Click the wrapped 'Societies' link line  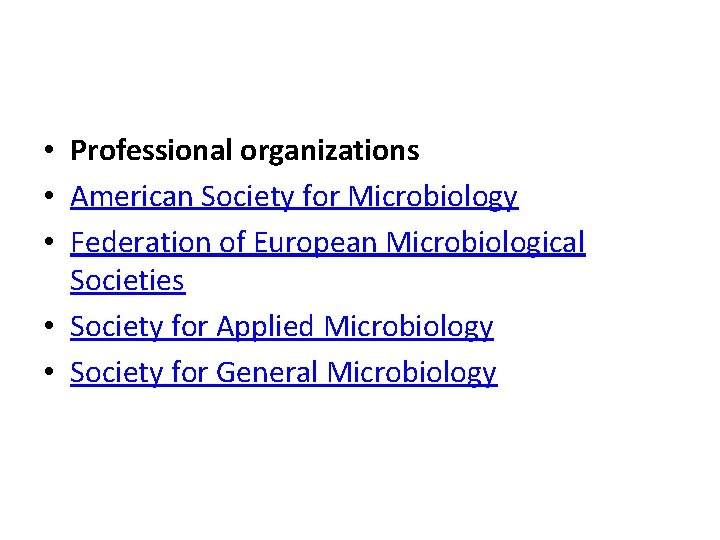click(128, 280)
